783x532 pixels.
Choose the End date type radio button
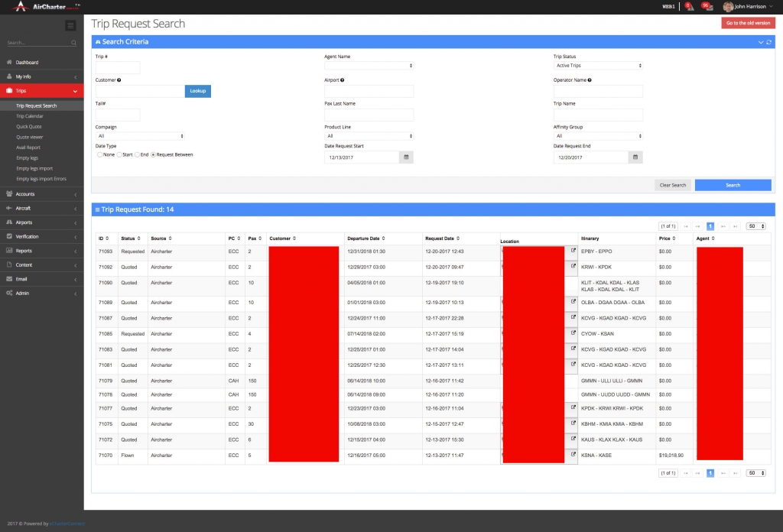click(136, 154)
